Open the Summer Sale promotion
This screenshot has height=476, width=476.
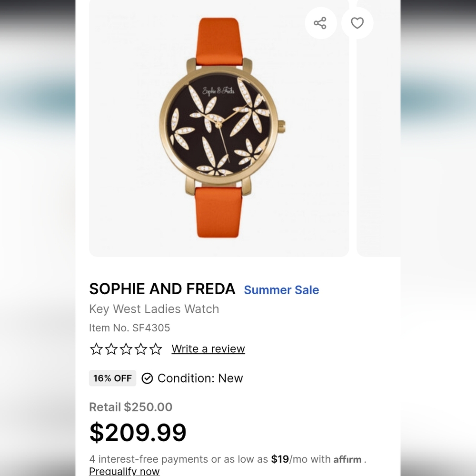coord(281,290)
